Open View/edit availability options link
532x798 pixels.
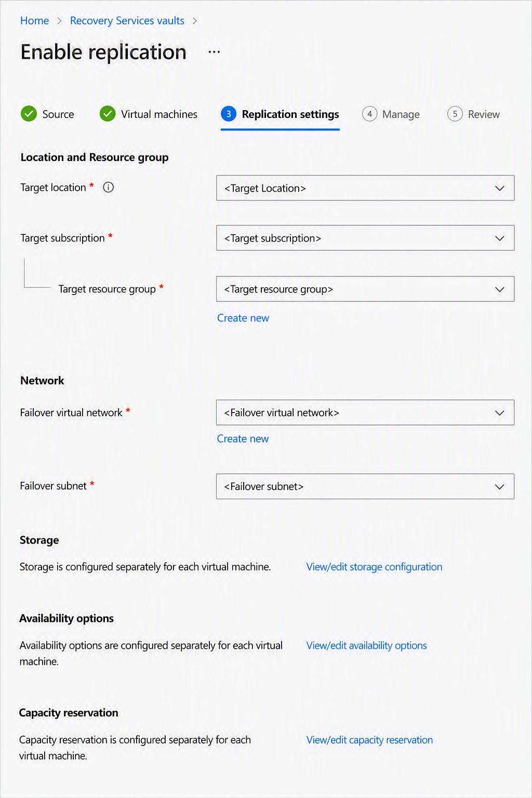(366, 646)
